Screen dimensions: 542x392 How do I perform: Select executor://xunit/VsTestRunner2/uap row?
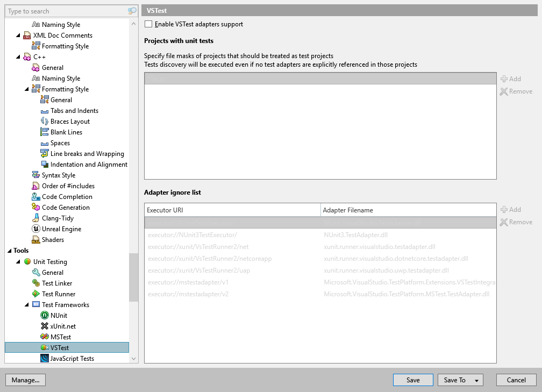320,270
